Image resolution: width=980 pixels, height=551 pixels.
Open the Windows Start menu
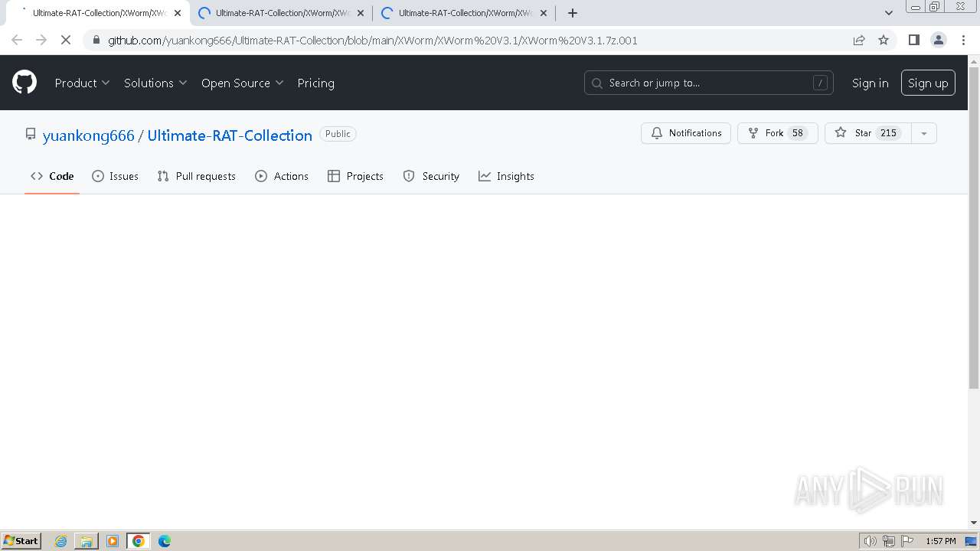(x=21, y=540)
